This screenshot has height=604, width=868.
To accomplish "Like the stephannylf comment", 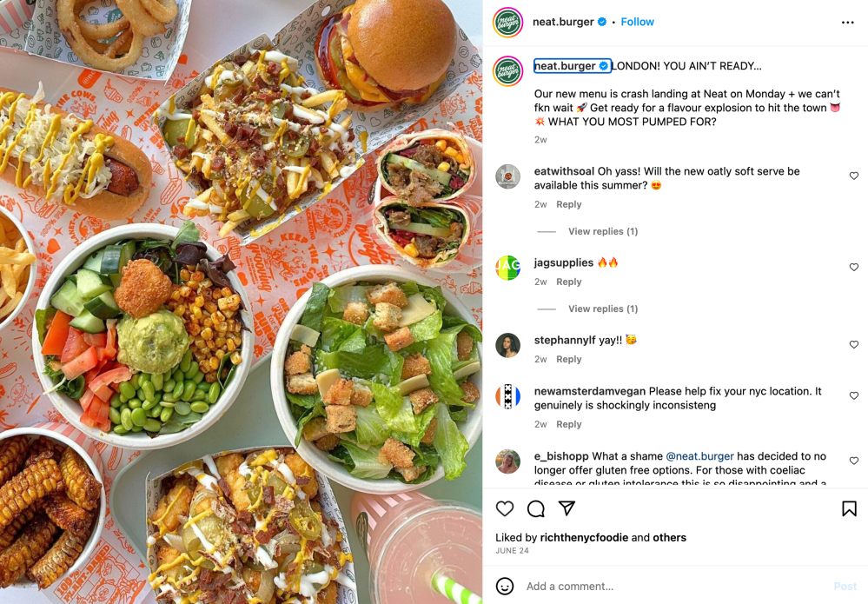I will point(853,344).
